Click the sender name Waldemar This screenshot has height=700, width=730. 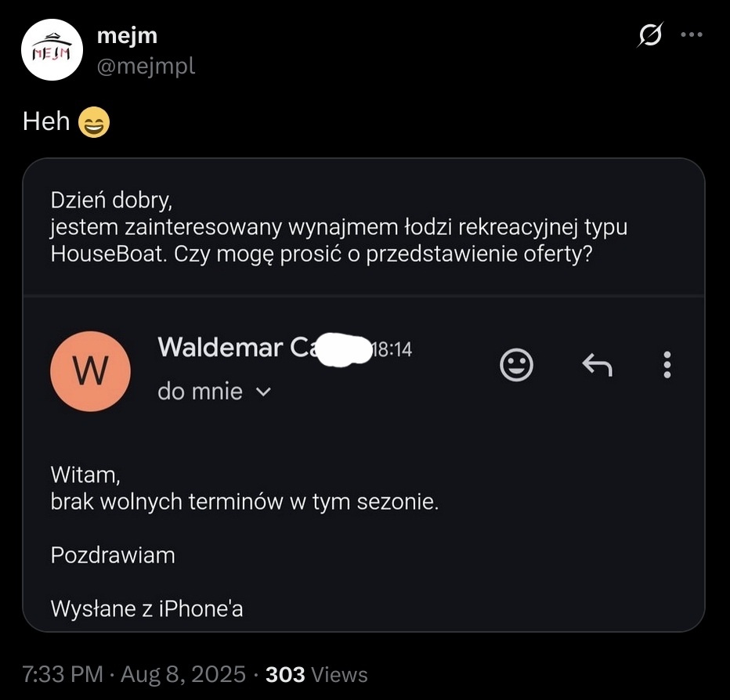[x=220, y=347]
